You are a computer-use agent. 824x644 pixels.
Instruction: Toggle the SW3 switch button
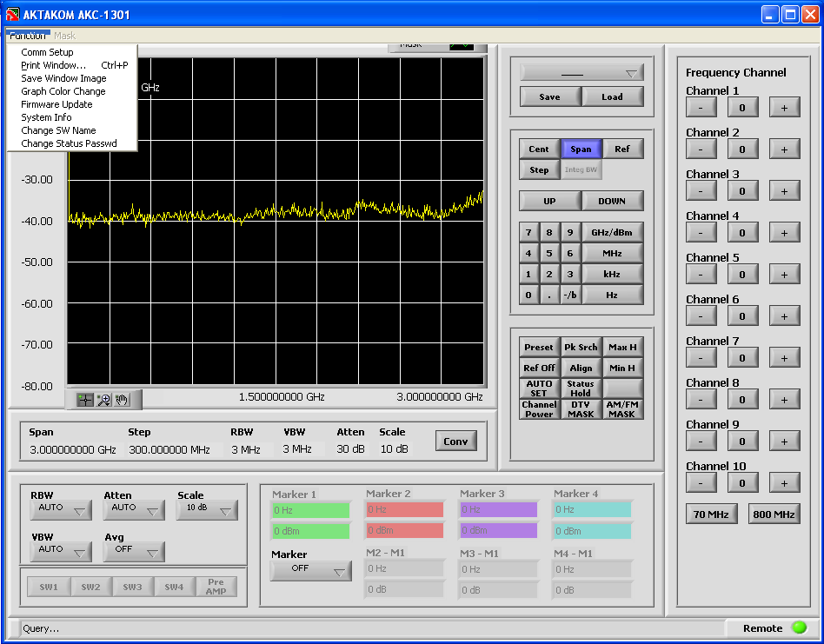pos(132,587)
